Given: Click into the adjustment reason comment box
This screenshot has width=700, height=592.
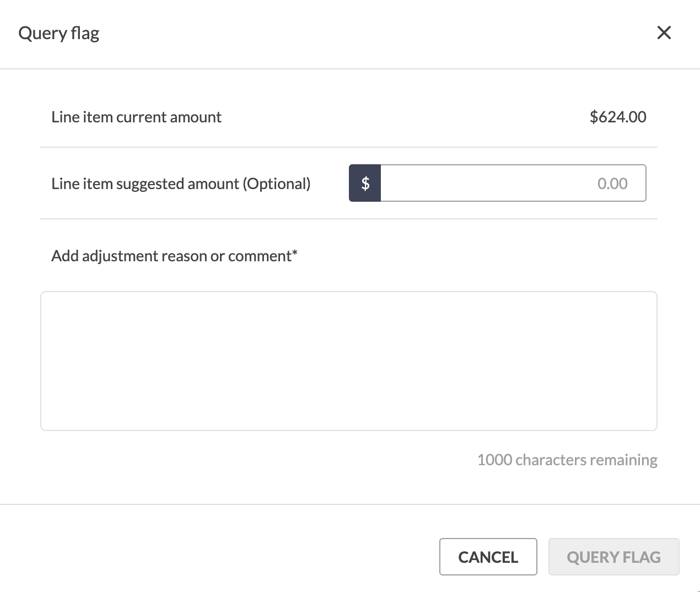Looking at the screenshot, I should [x=349, y=361].
